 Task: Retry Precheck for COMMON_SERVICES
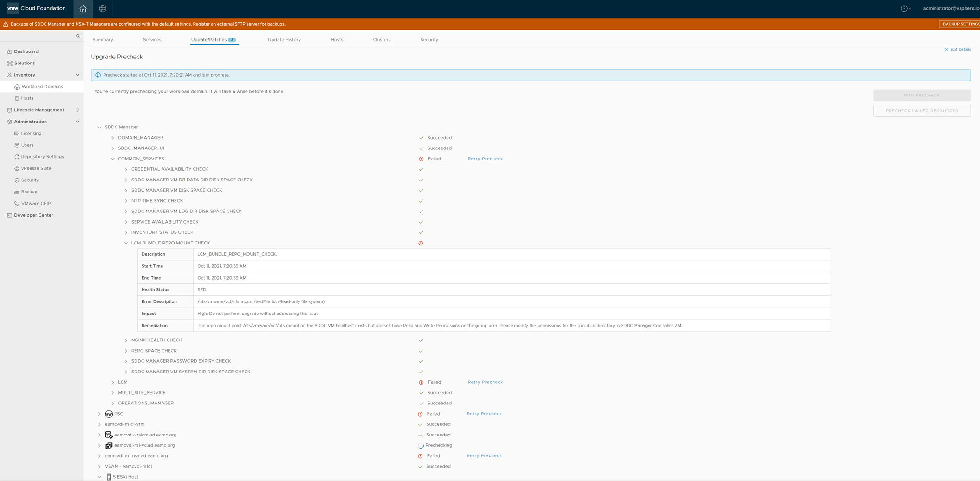click(485, 159)
